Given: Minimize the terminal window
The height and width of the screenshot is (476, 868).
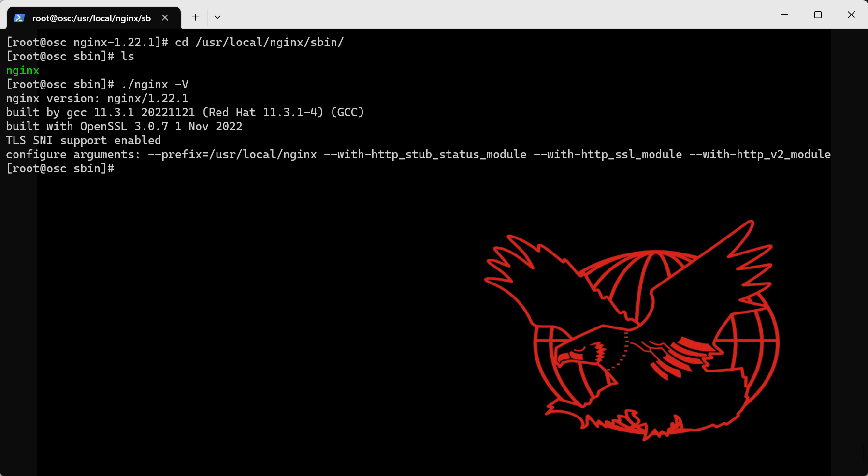Looking at the screenshot, I should (784, 15).
